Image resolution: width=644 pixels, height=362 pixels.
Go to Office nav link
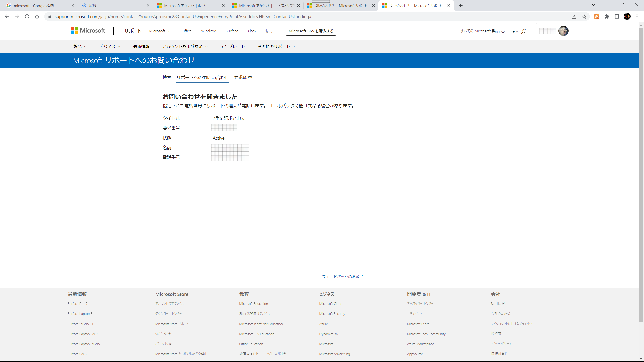(187, 31)
